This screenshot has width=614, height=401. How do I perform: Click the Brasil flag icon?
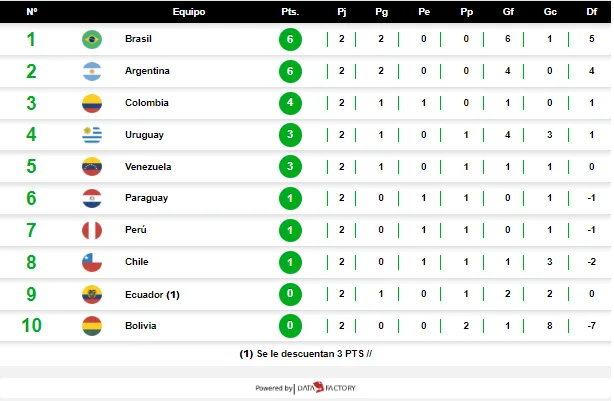[92, 39]
